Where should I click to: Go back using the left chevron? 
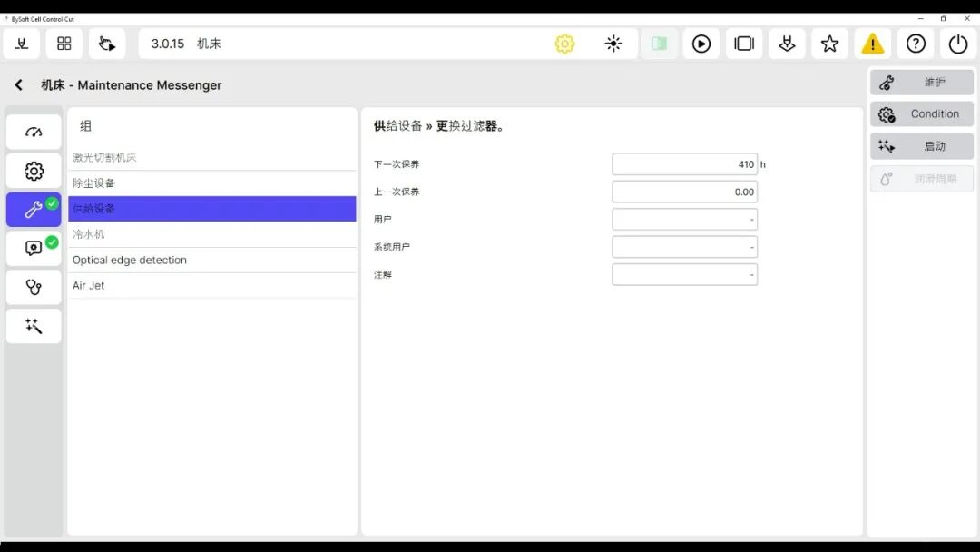tap(18, 85)
